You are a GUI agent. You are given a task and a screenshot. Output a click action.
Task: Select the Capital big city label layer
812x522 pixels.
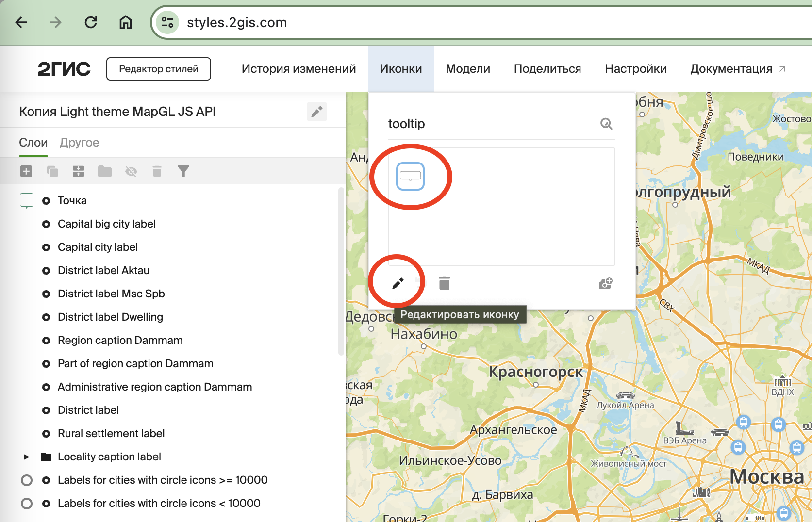coord(106,224)
